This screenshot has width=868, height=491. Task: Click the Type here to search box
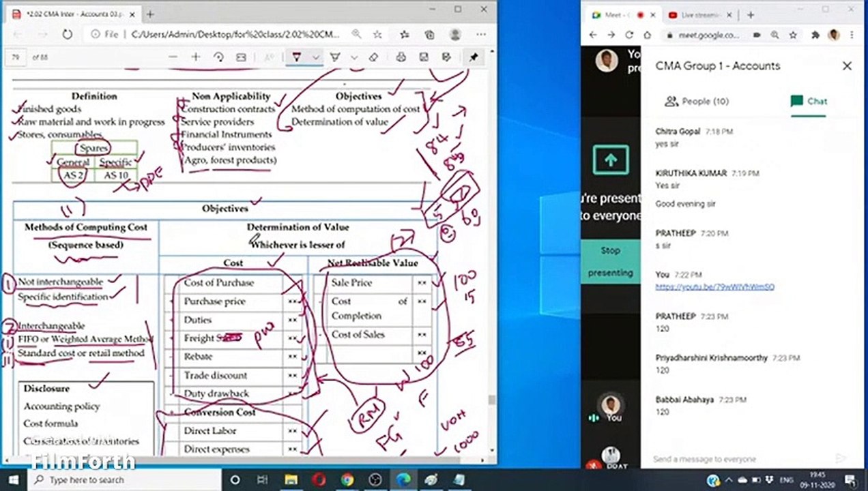(x=124, y=480)
